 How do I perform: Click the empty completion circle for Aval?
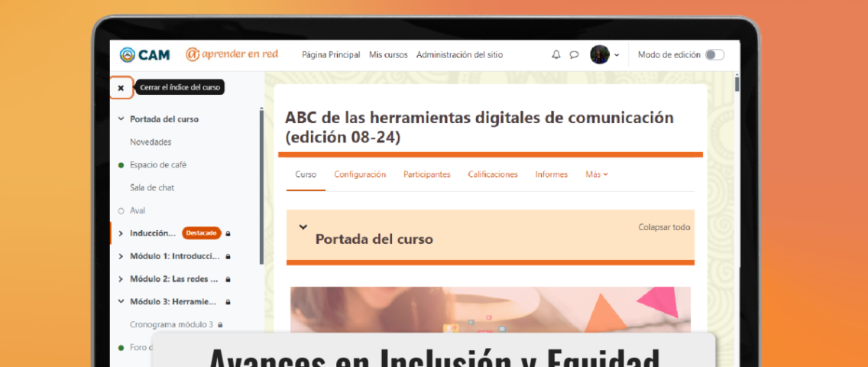(121, 211)
